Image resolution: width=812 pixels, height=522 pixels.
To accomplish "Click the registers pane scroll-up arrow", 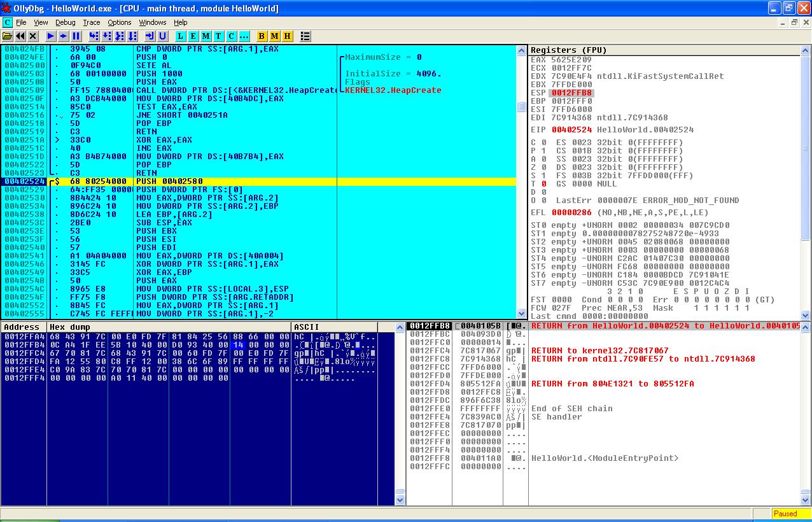I will click(806, 51).
